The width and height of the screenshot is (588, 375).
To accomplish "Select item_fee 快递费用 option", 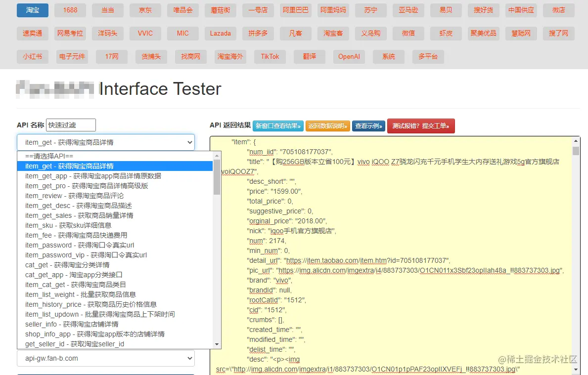I will 115,235.
